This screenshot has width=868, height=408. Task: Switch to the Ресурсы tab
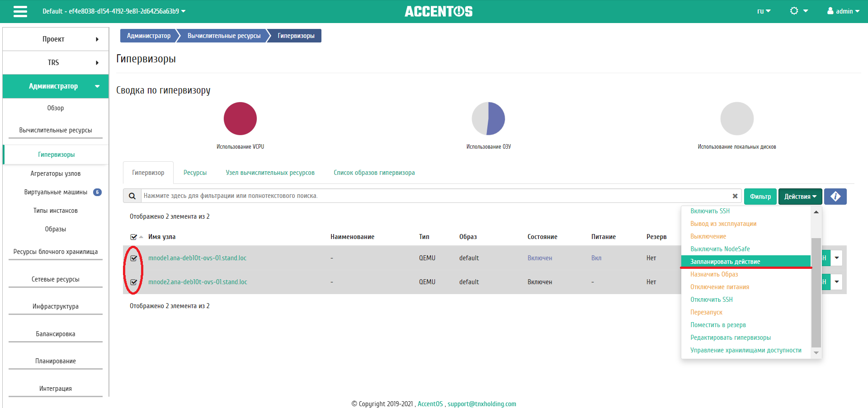coord(195,173)
